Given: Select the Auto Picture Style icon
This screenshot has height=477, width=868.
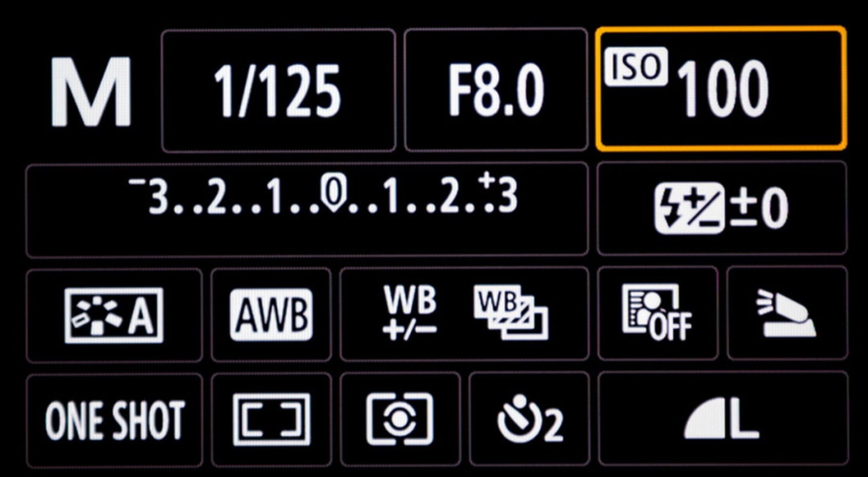Looking at the screenshot, I should pyautogui.click(x=114, y=315).
